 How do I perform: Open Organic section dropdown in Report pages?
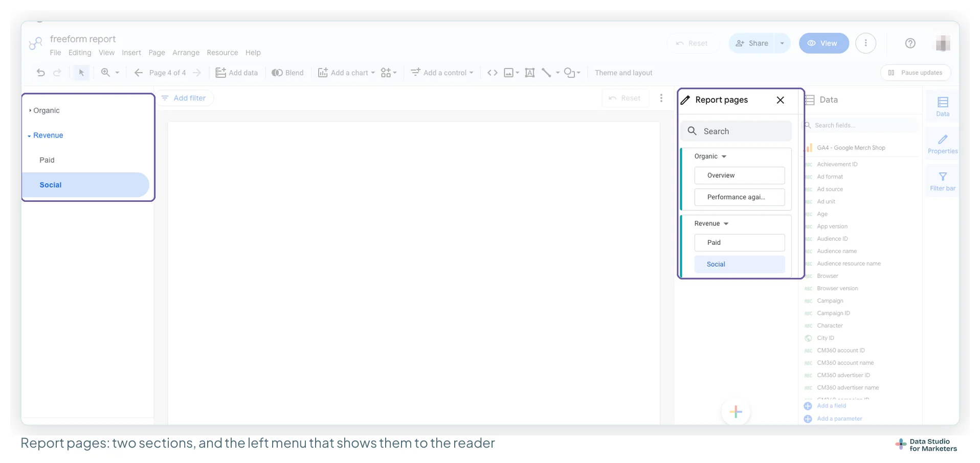(724, 156)
